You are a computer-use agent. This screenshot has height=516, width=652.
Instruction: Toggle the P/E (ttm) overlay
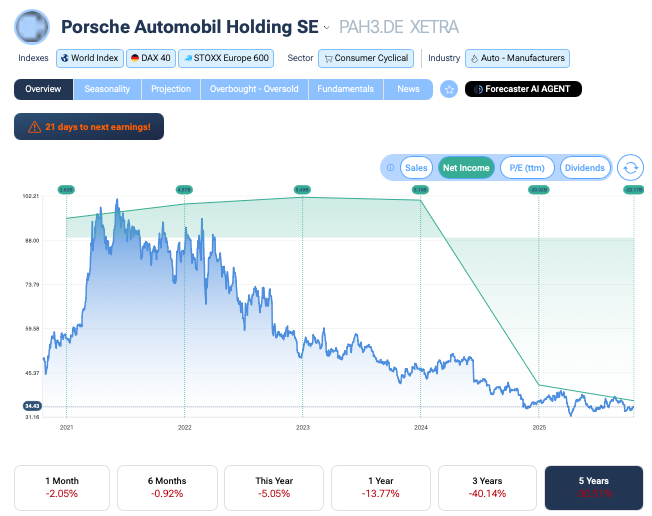527,168
